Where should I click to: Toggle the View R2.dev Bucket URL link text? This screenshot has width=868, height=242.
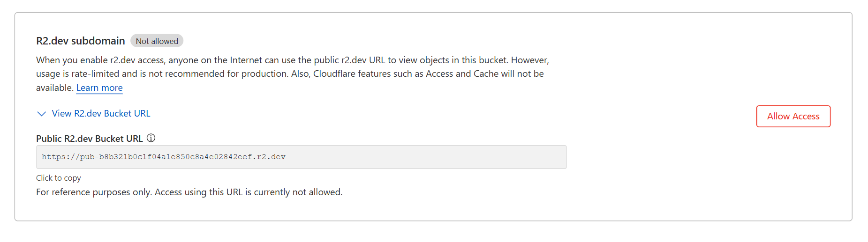[101, 114]
